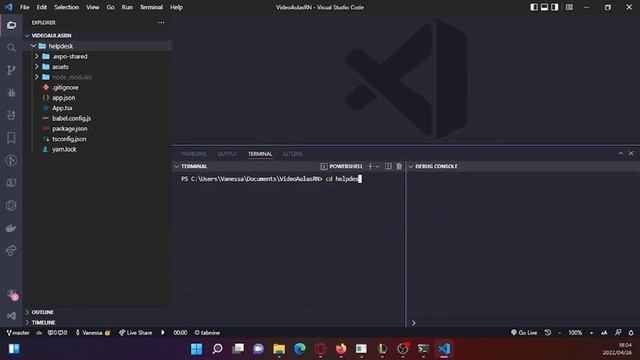Add a new terminal with plus icon
This screenshot has height=360, width=640.
pos(370,166)
